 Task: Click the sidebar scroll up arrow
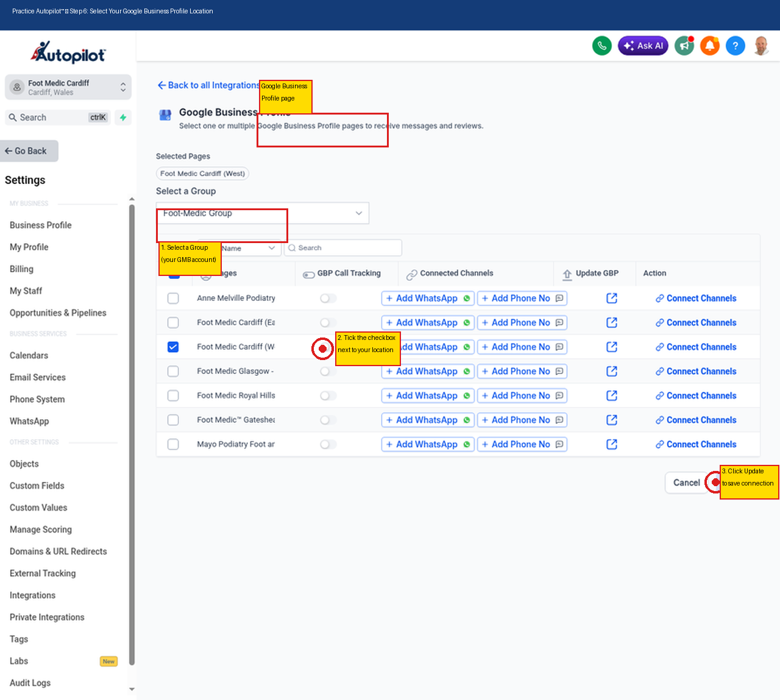coord(132,199)
